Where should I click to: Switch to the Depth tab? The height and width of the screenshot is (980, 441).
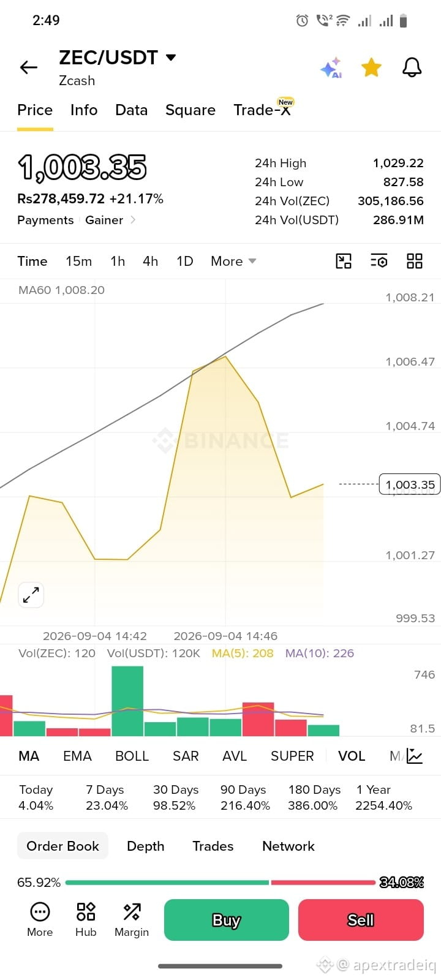146,846
